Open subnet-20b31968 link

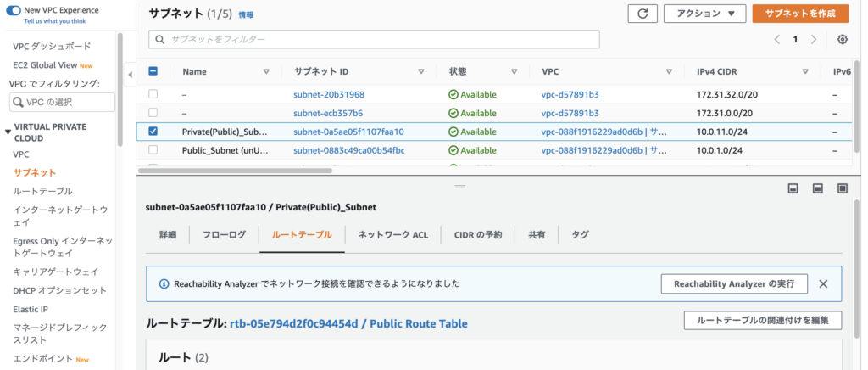pos(329,95)
